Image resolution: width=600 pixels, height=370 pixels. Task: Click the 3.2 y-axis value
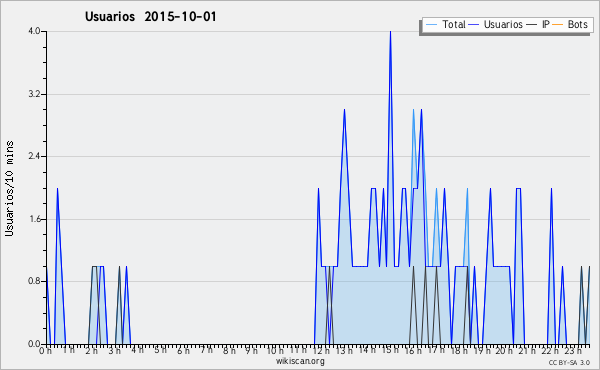pyautogui.click(x=34, y=94)
